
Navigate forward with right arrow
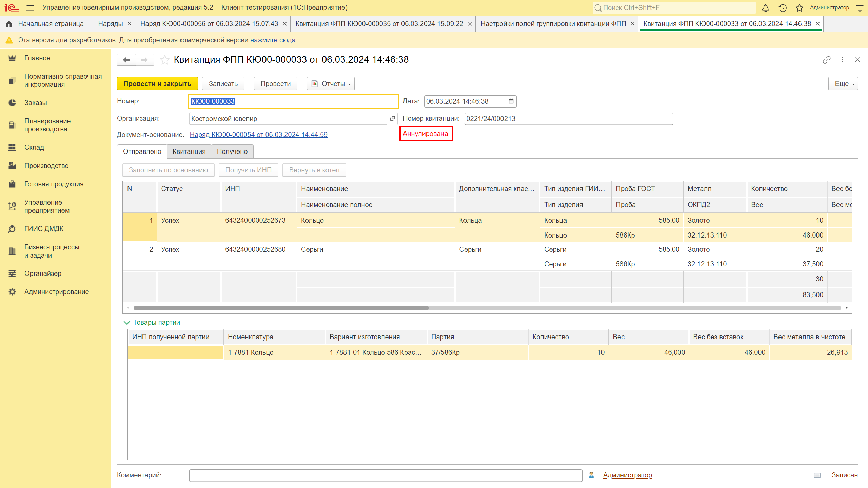click(x=145, y=60)
